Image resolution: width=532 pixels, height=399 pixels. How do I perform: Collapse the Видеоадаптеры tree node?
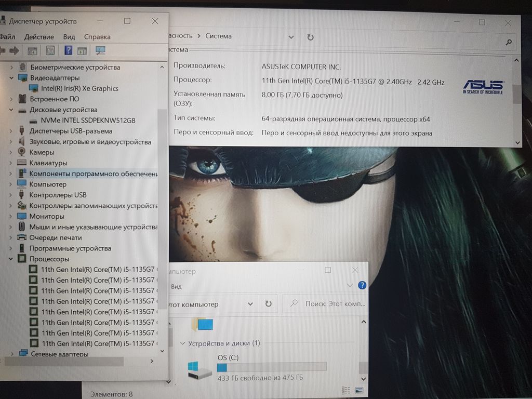(11, 78)
